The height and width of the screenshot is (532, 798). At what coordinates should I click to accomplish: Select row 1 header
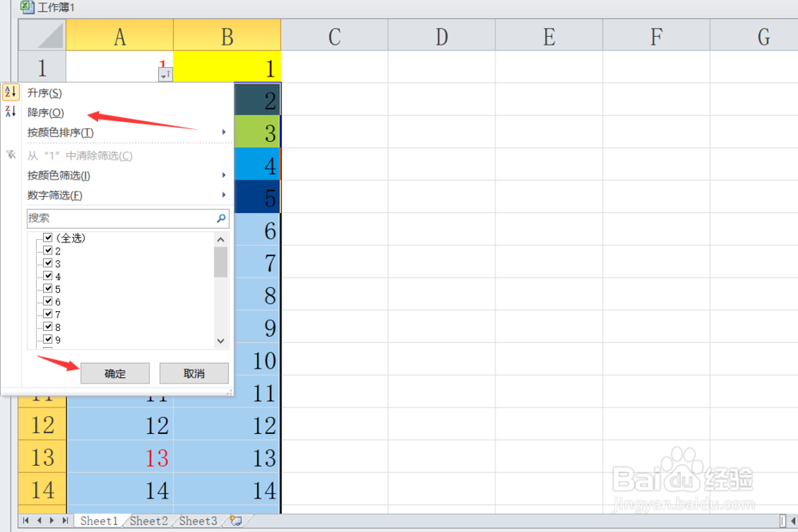[42, 67]
